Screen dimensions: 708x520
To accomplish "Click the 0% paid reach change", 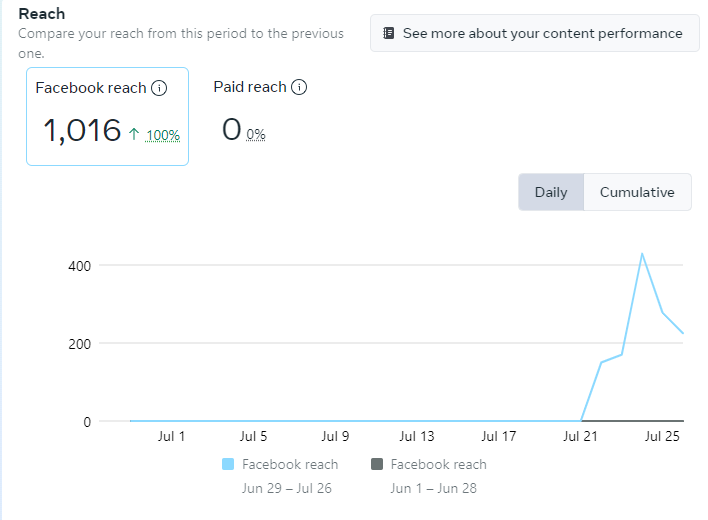I will click(256, 134).
